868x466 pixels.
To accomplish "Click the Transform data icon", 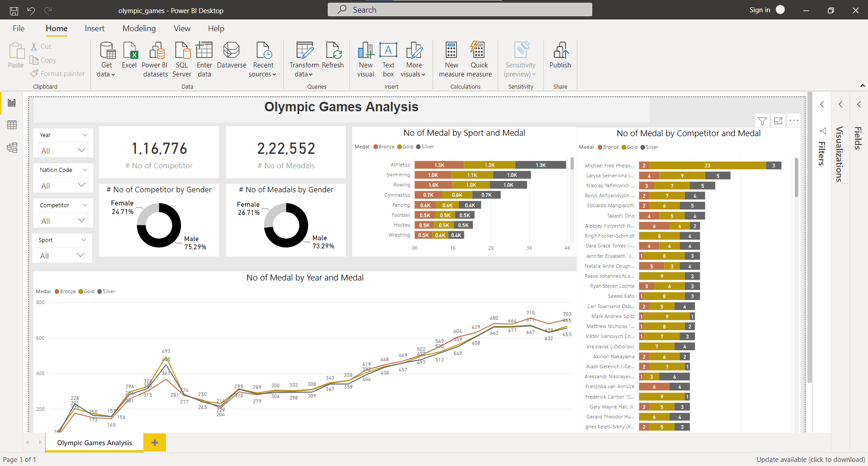I will 304,59.
